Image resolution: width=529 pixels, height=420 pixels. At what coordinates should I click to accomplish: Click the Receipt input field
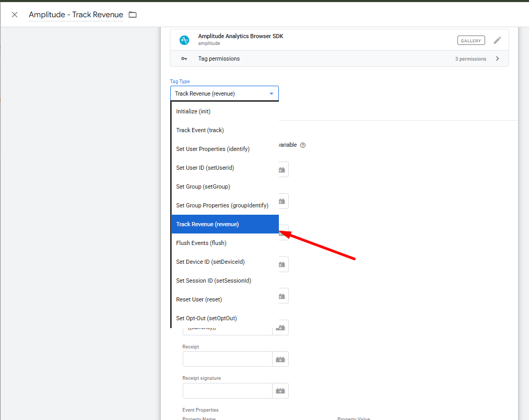[227, 359]
